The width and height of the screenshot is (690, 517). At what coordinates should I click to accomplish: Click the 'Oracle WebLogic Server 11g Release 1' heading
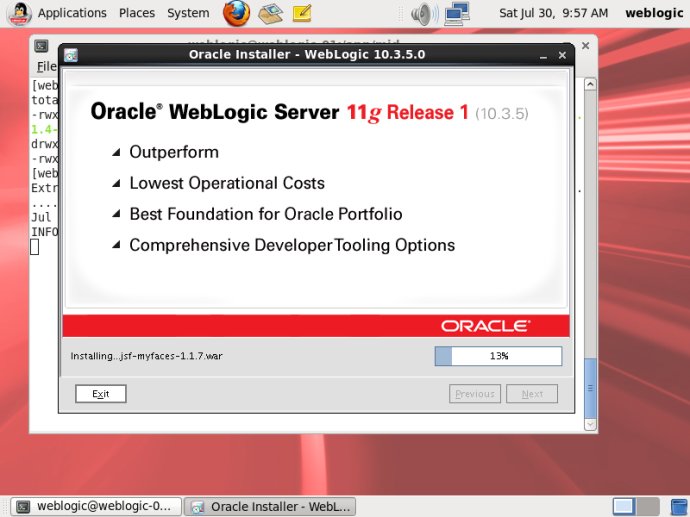[x=280, y=112]
